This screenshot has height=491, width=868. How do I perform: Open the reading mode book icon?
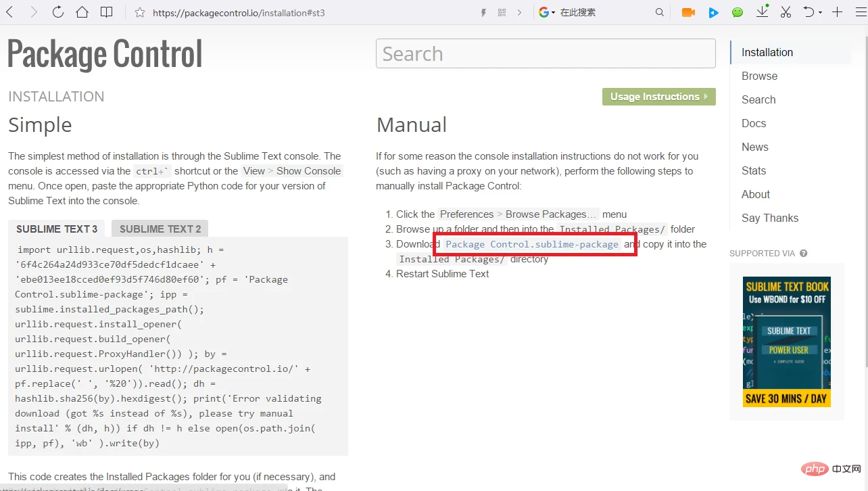pyautogui.click(x=106, y=12)
